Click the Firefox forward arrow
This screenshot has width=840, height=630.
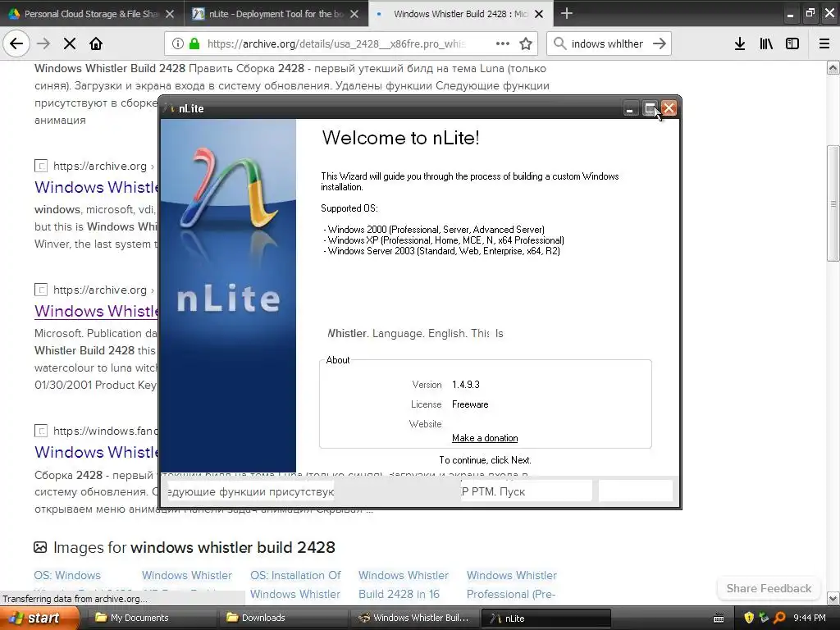pos(43,43)
